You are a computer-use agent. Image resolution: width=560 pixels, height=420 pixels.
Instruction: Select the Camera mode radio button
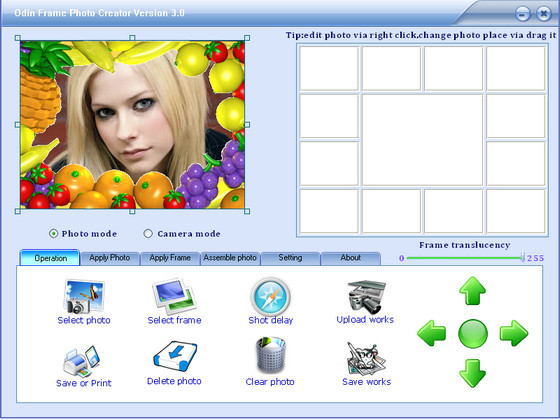tap(148, 234)
